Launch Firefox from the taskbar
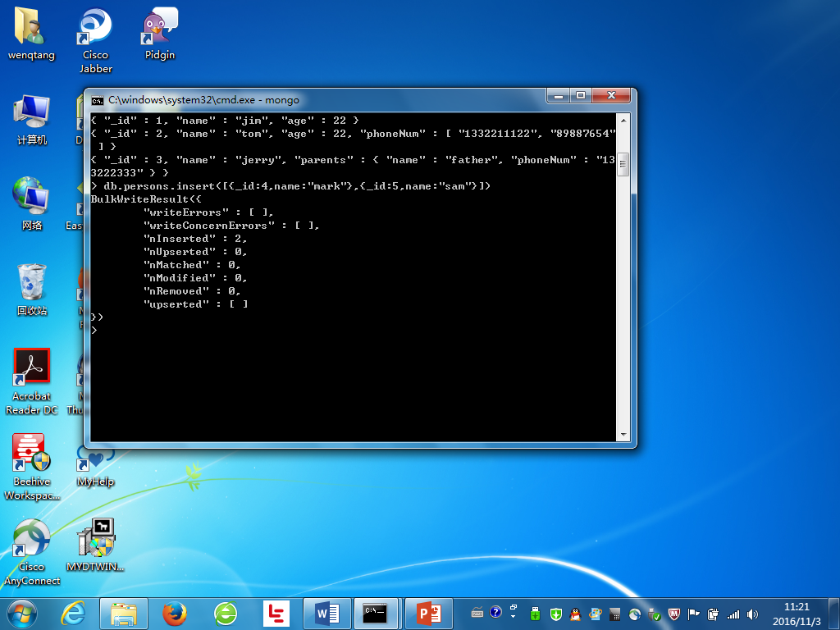Image resolution: width=840 pixels, height=630 pixels. (174, 614)
